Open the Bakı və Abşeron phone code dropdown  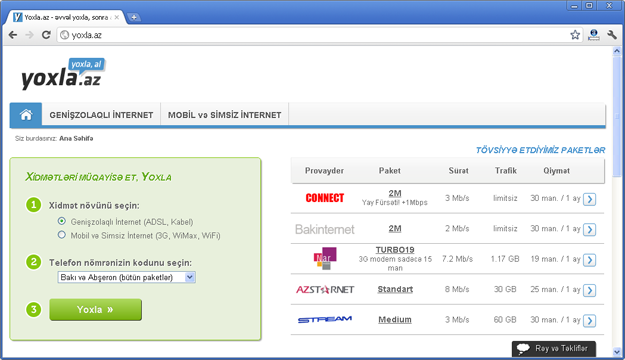pyautogui.click(x=126, y=277)
